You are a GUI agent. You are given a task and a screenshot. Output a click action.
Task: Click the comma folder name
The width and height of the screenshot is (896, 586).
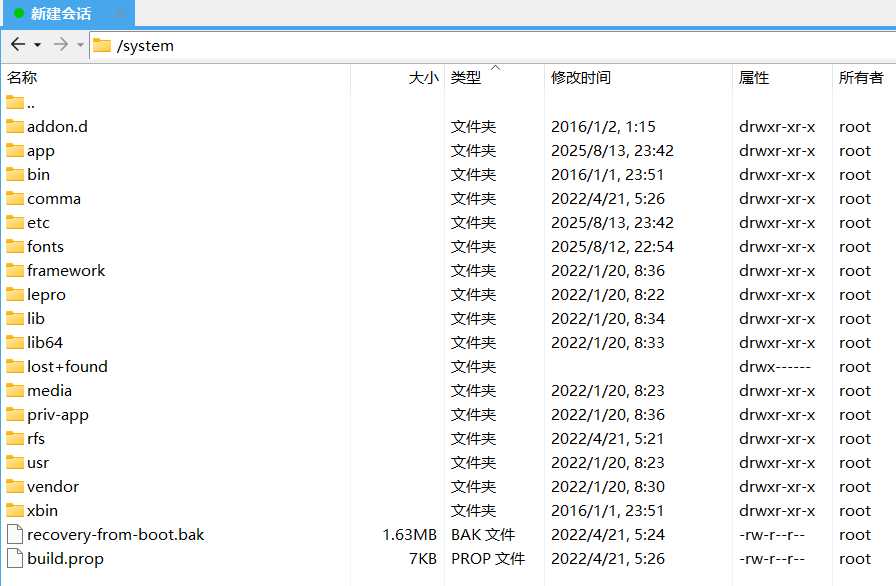[54, 199]
